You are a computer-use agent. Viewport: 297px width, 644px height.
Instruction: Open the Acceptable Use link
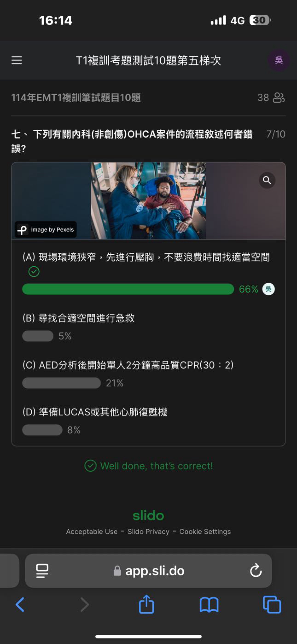(92, 532)
